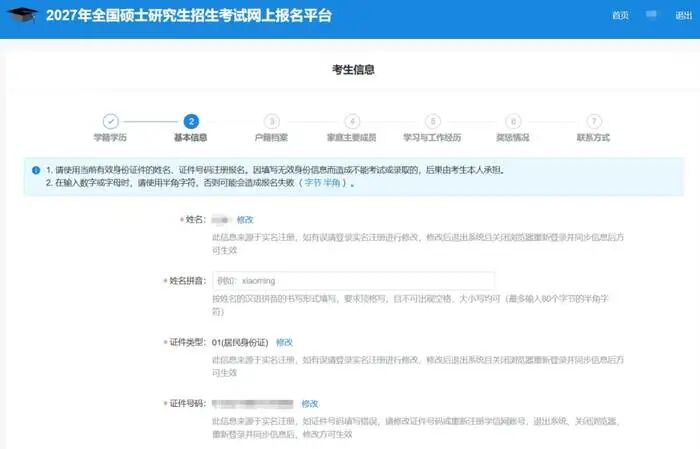The height and width of the screenshot is (449, 700).
Task: Select the 奖惩情况 step label
Action: [513, 137]
